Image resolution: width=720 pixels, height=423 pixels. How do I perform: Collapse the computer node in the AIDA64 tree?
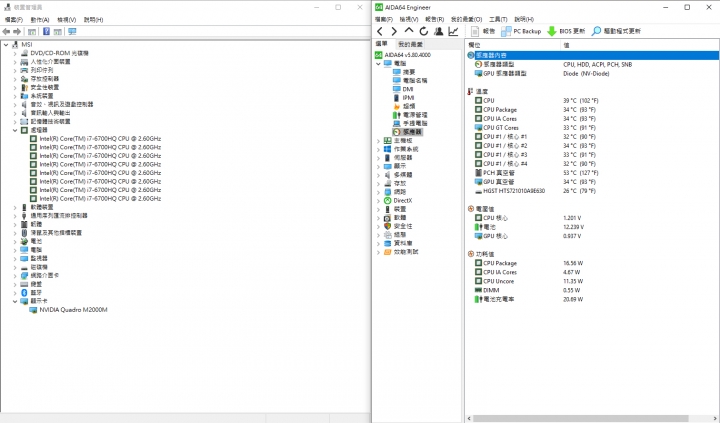pos(378,63)
